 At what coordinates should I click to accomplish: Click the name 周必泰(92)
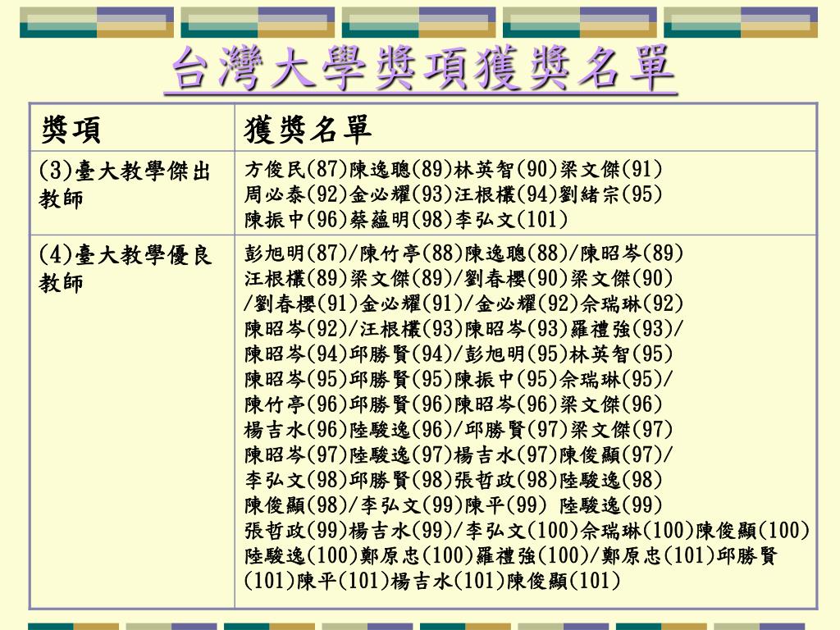click(296, 194)
